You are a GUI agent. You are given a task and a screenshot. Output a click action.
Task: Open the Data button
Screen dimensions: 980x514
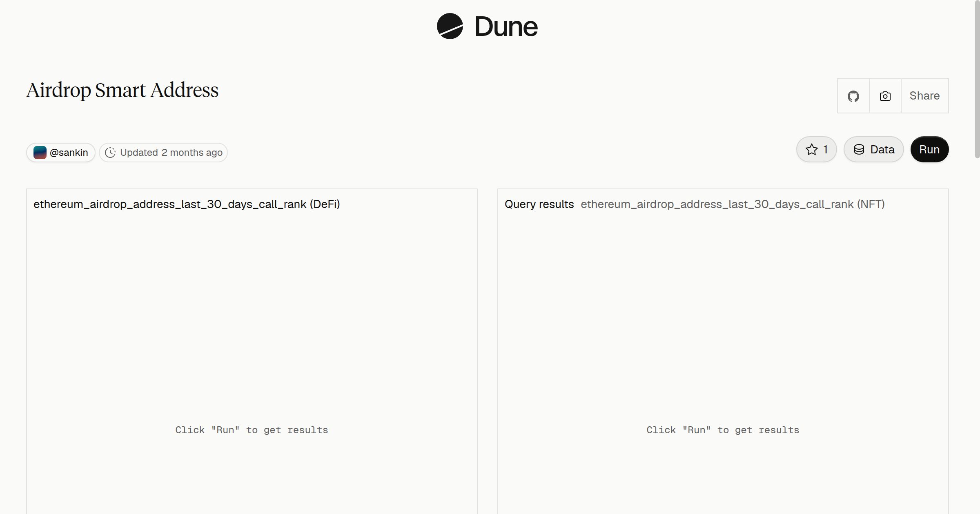click(x=874, y=149)
